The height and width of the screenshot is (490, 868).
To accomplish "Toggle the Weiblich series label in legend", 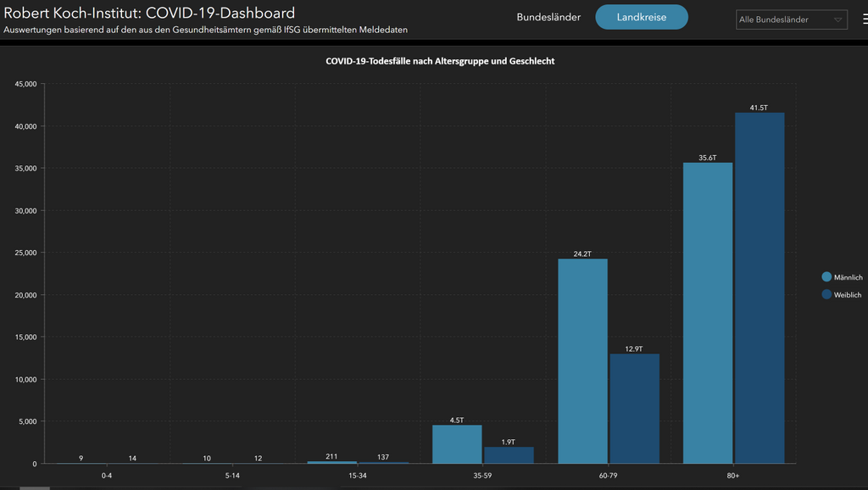I will pyautogui.click(x=848, y=294).
